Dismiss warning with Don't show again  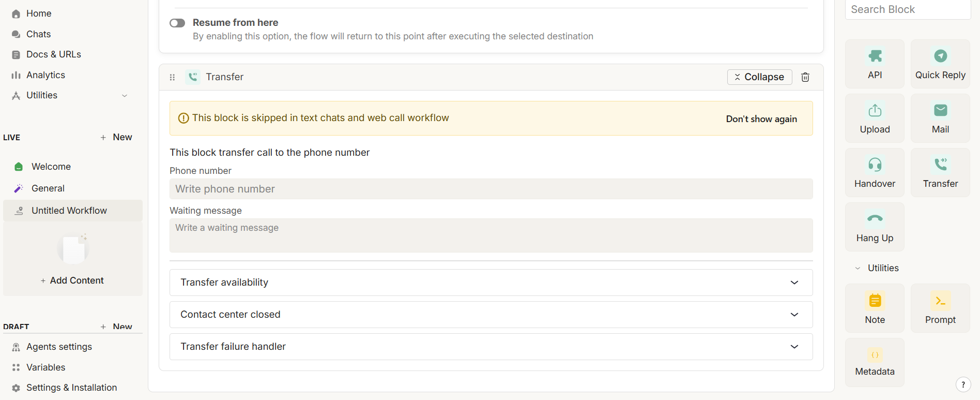(x=761, y=119)
